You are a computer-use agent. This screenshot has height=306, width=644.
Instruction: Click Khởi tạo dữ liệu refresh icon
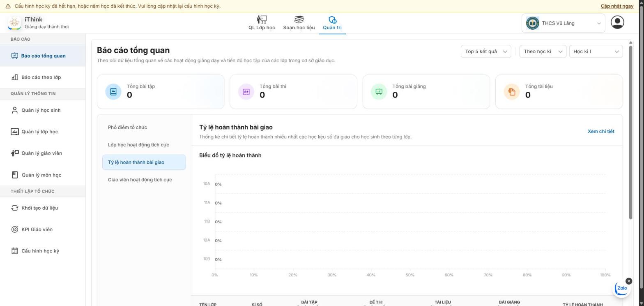tap(15, 208)
